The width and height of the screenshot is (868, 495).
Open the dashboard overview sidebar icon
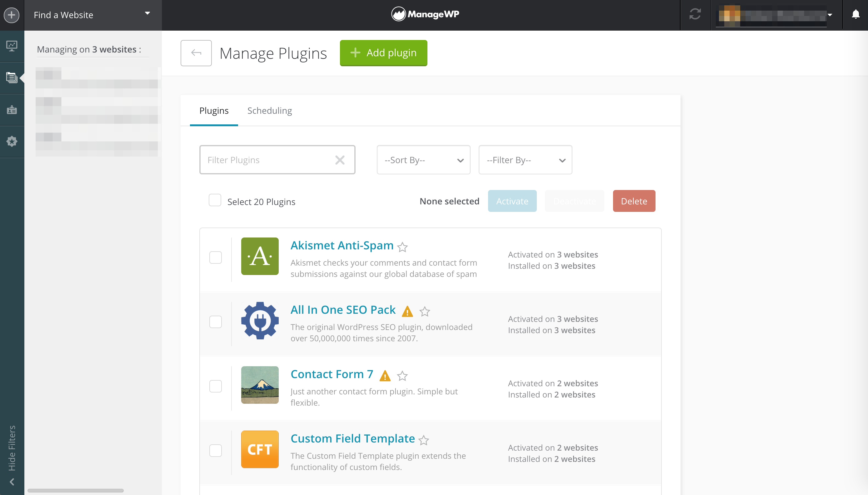(12, 46)
